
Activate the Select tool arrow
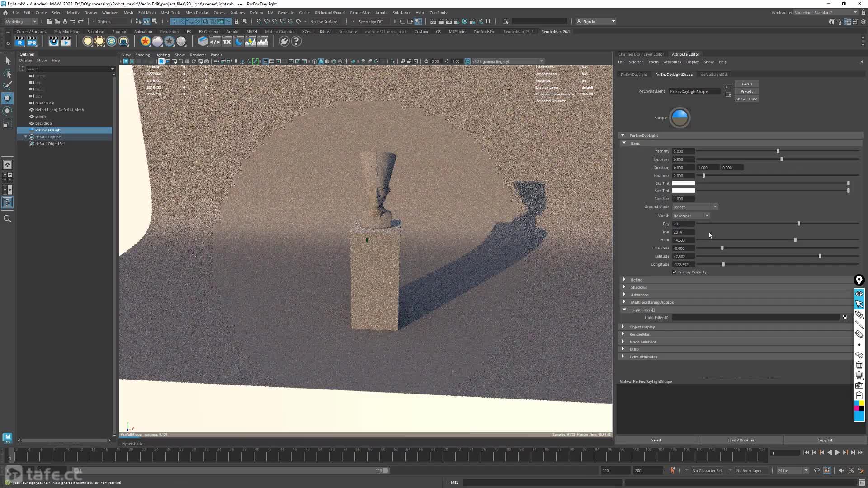8,61
